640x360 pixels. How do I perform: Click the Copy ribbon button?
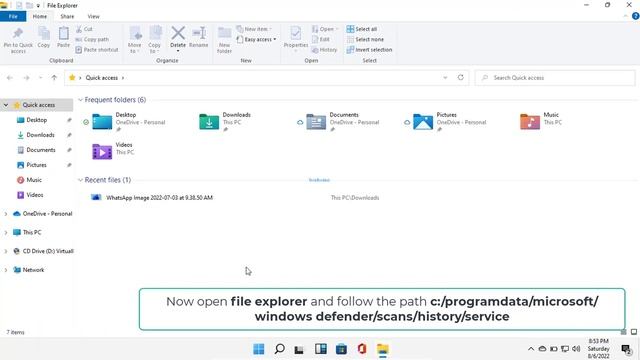(x=44, y=37)
